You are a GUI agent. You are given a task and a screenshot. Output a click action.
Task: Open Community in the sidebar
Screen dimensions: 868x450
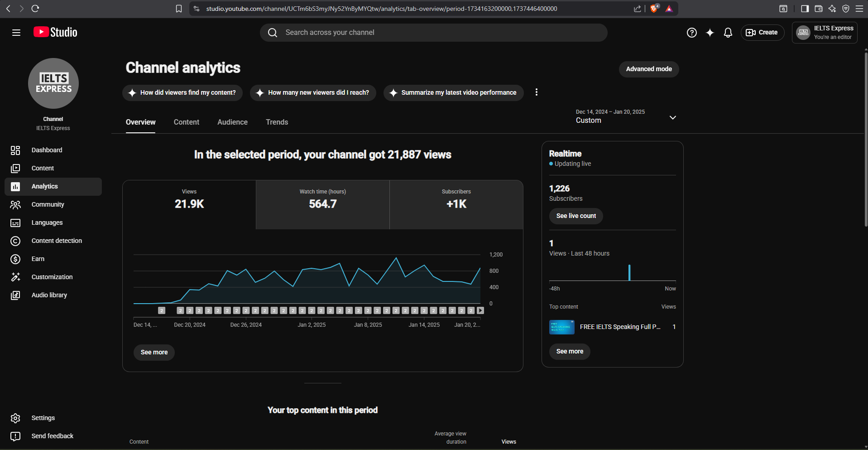(53, 204)
